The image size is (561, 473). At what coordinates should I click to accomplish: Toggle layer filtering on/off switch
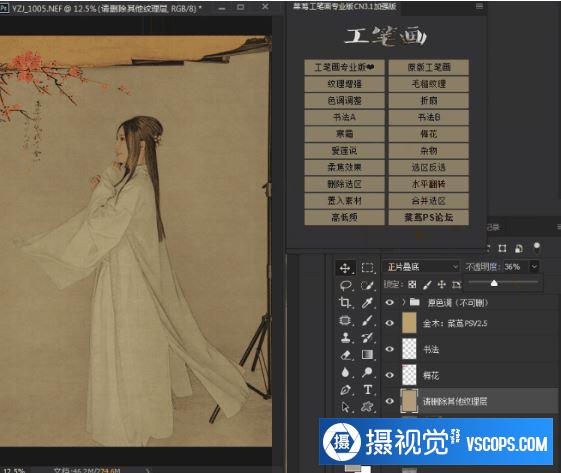click(536, 247)
